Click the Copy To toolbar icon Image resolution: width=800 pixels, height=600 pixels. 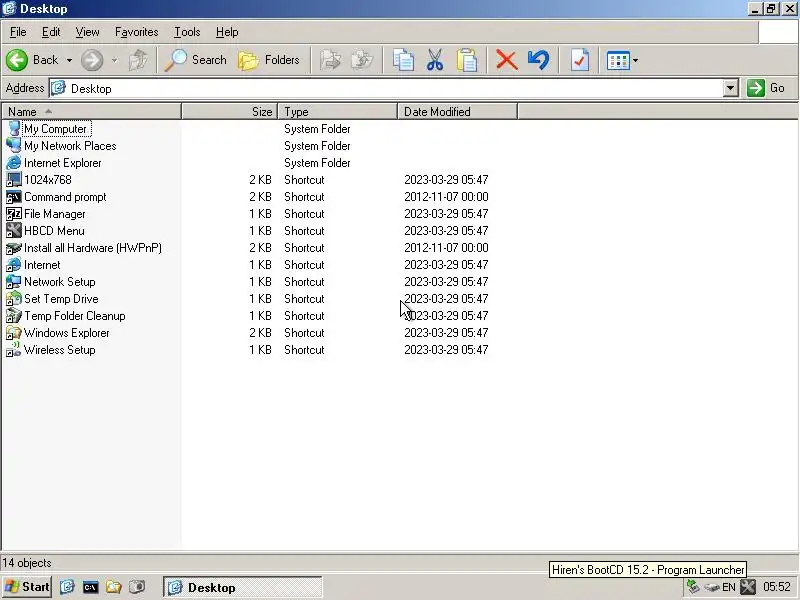362,60
